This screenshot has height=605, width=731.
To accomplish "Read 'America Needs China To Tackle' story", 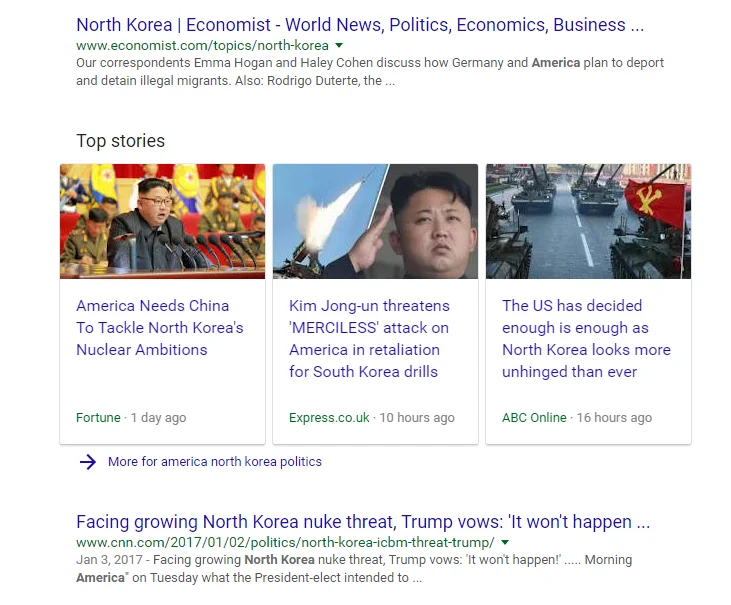I will (x=159, y=328).
